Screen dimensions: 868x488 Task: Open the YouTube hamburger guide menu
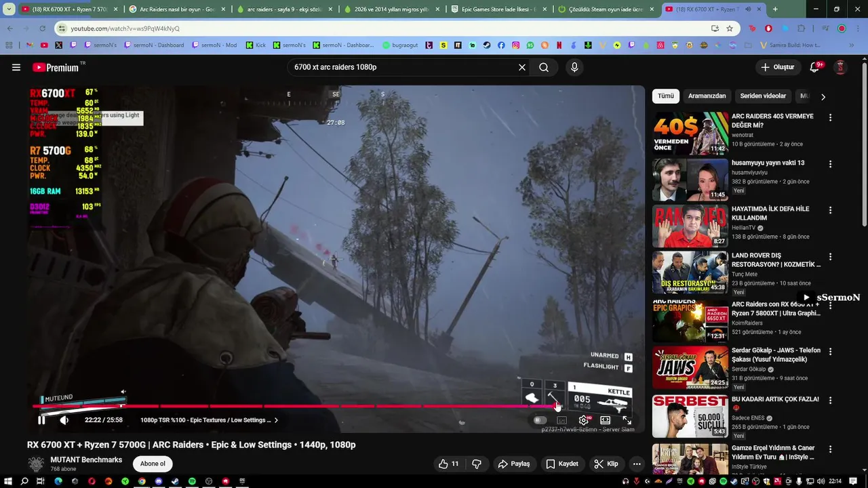[x=16, y=67]
